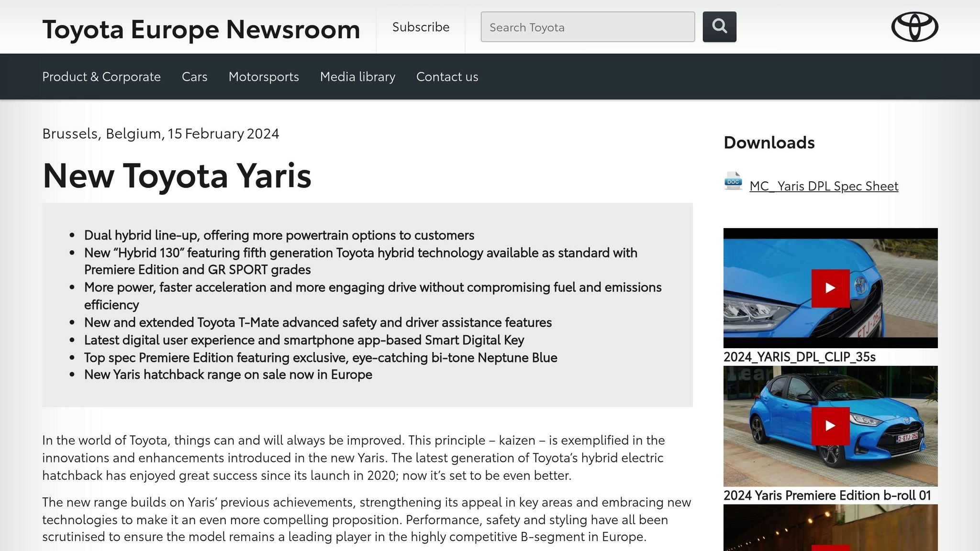
Task: Click the New Toyota Yaris headline
Action: (177, 175)
